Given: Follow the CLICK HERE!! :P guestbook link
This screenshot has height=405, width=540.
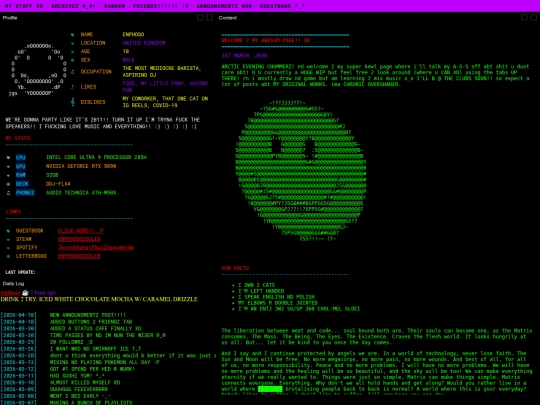Looking at the screenshot, I should pos(81,231).
